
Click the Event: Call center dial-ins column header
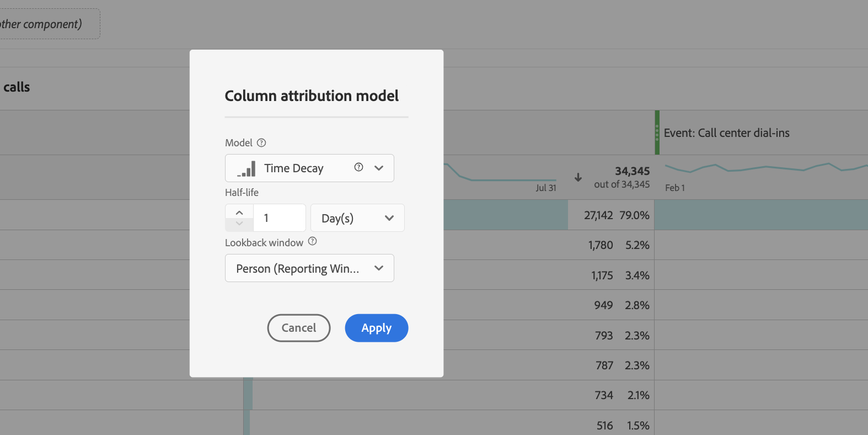726,133
